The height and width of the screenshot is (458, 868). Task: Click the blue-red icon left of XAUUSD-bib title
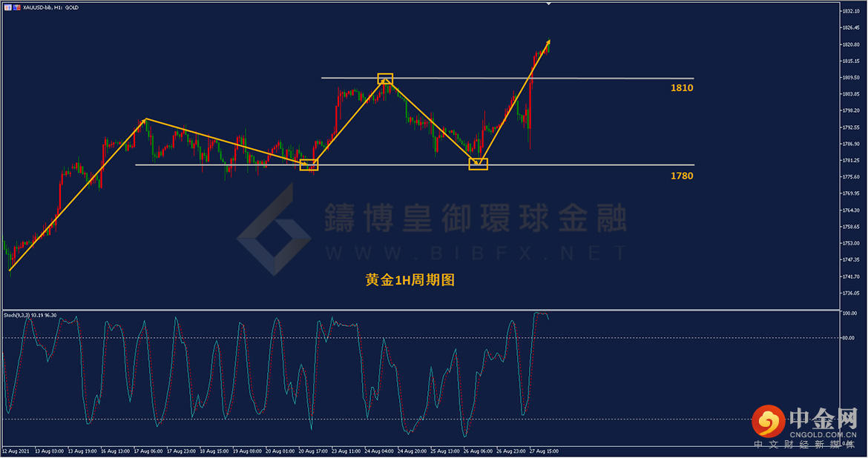16,7
